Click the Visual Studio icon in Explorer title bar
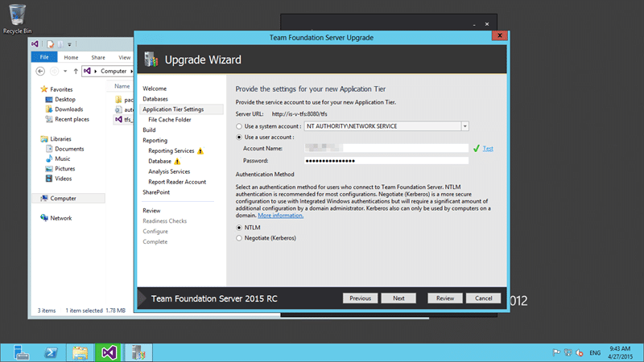The width and height of the screenshot is (644, 362). [35, 44]
